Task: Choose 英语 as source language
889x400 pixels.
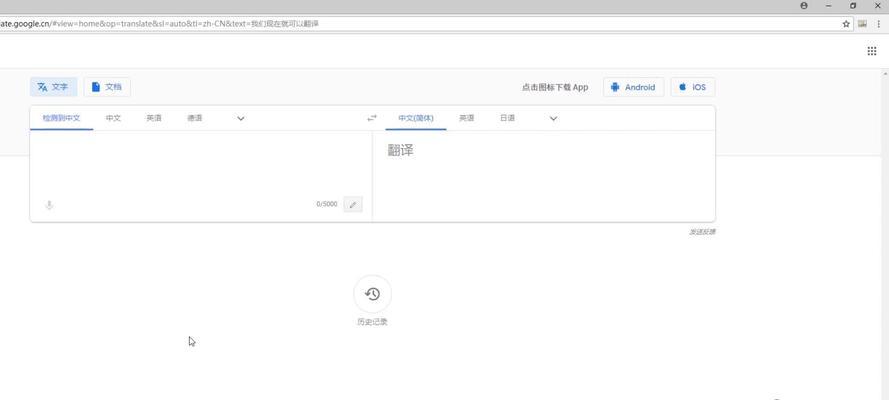Action: coord(154,118)
